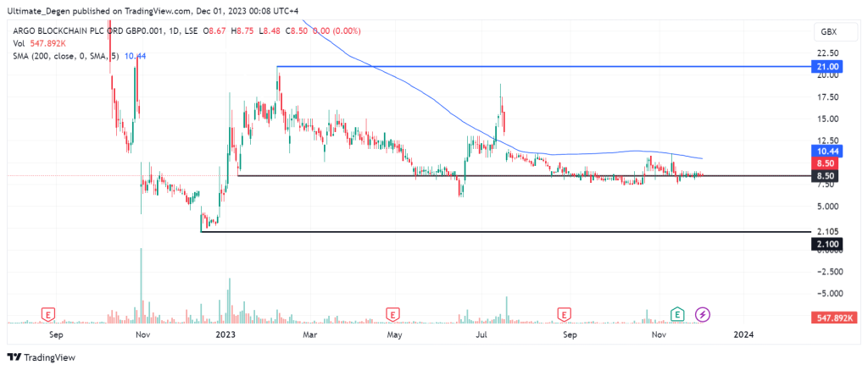The width and height of the screenshot is (868, 370).
Task: Click the red 8.50 last price label
Action: tap(826, 163)
